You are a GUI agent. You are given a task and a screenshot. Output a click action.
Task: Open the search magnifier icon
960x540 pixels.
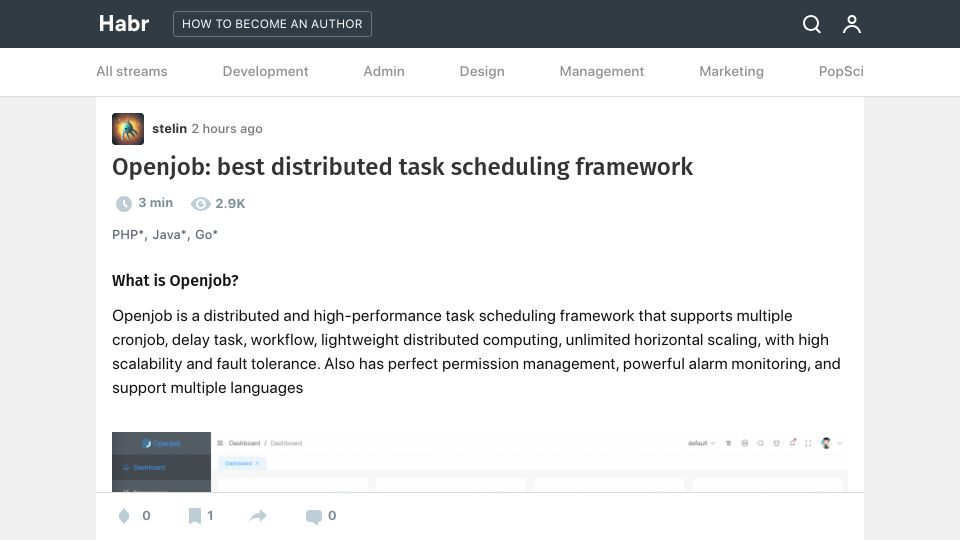pyautogui.click(x=811, y=24)
